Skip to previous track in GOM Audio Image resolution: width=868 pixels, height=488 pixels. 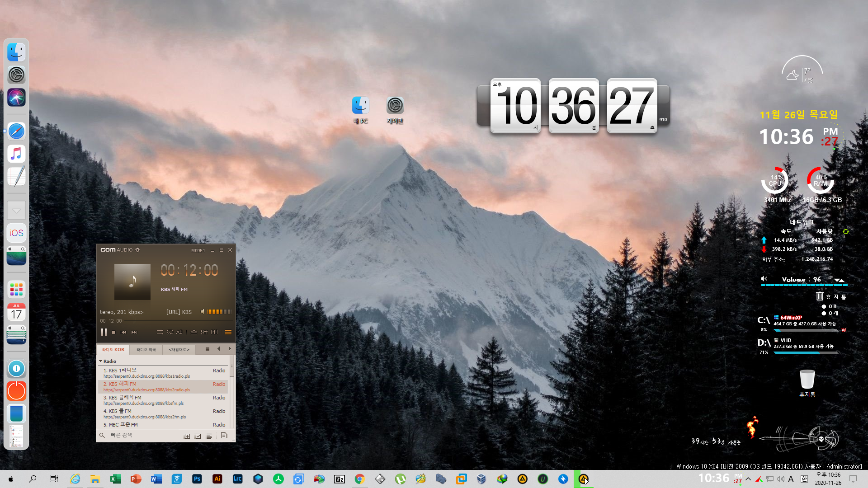pyautogui.click(x=123, y=332)
